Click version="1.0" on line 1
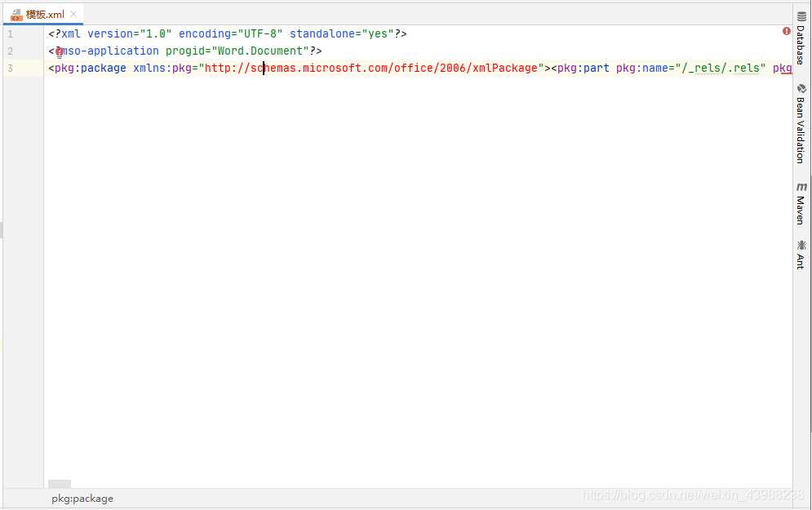 [x=130, y=34]
